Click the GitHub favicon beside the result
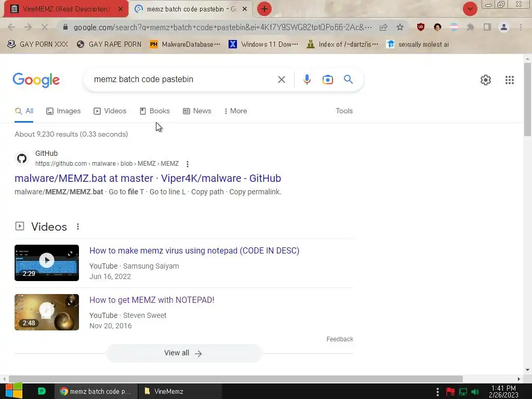This screenshot has height=399, width=532. tap(22, 158)
